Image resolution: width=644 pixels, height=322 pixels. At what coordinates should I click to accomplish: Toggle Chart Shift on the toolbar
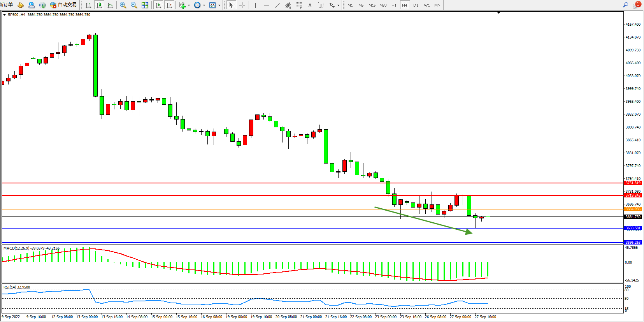tap(169, 5)
